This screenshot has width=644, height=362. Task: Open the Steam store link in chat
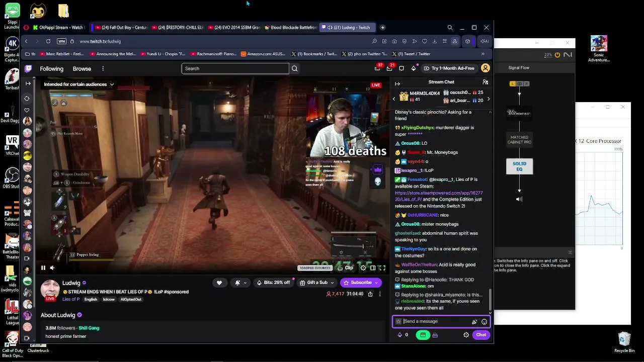click(x=439, y=196)
